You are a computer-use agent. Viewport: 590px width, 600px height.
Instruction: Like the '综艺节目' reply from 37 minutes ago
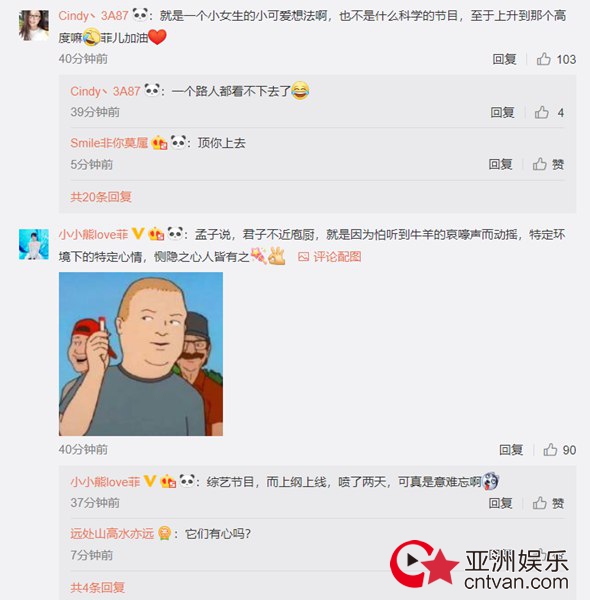tap(548, 503)
